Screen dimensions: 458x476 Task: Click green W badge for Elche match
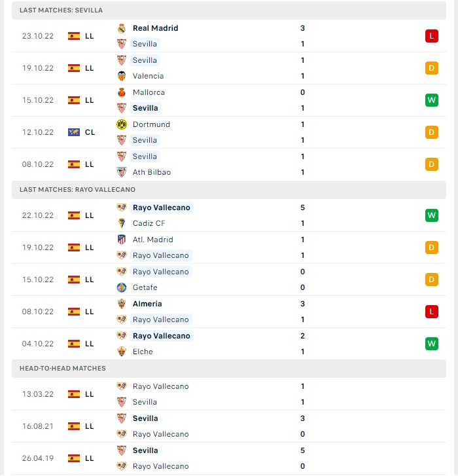pos(432,344)
